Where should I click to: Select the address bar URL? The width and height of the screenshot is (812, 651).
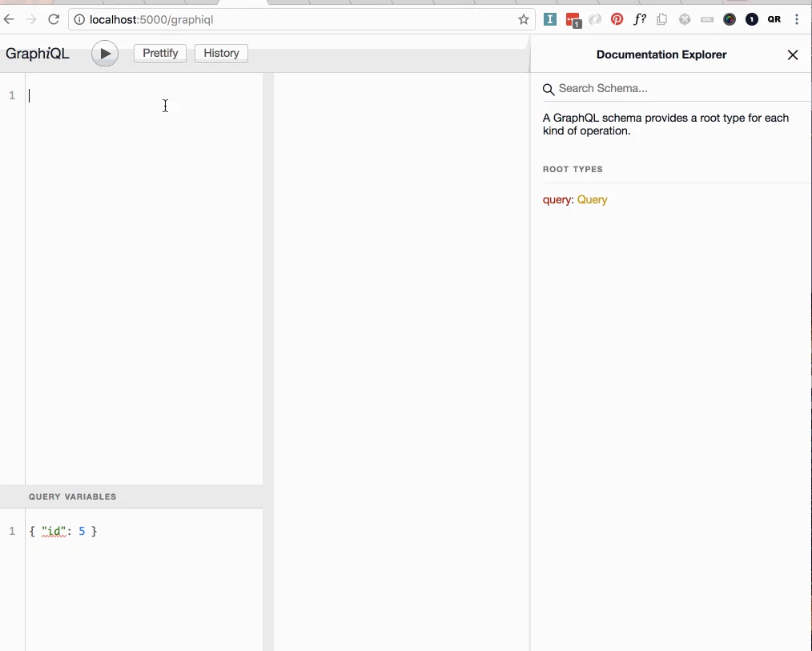[x=151, y=20]
